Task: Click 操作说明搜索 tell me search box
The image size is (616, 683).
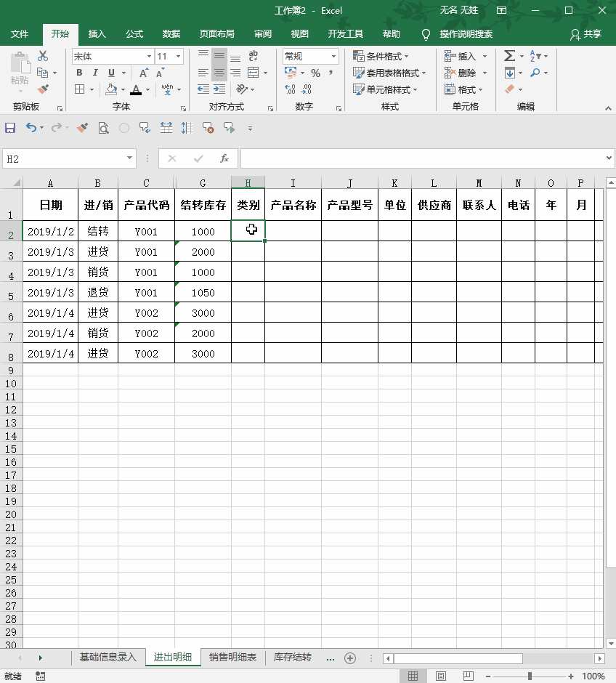Action: (x=466, y=34)
